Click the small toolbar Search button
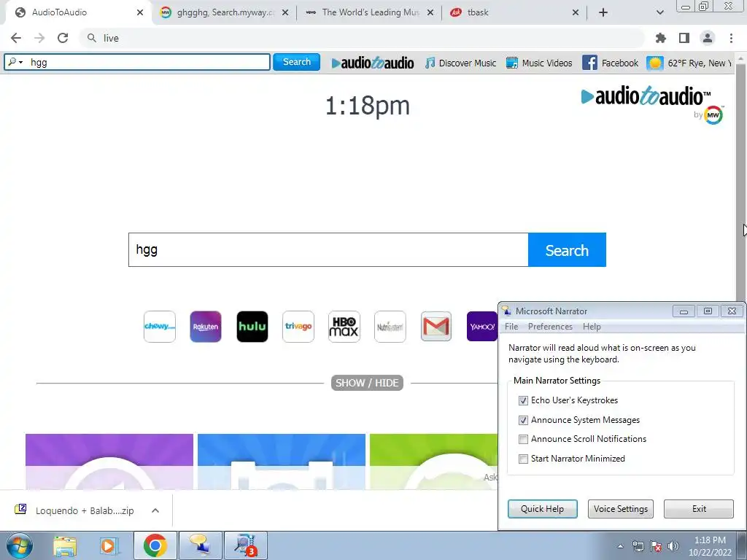 (296, 62)
